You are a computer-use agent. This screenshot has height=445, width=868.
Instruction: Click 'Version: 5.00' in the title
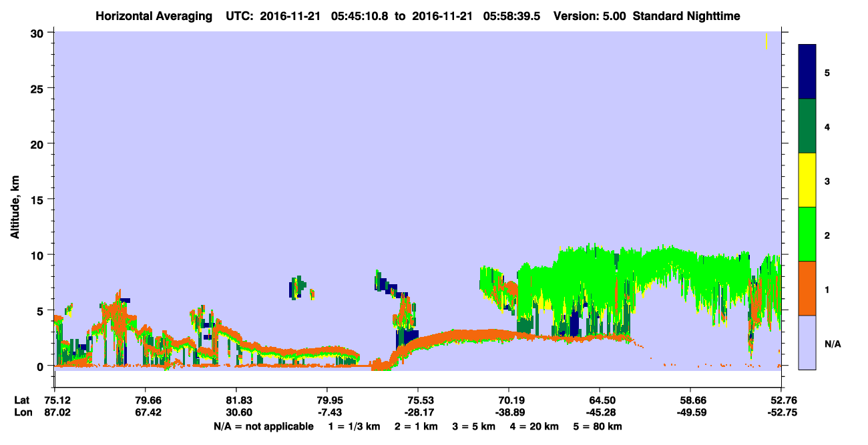(x=590, y=16)
